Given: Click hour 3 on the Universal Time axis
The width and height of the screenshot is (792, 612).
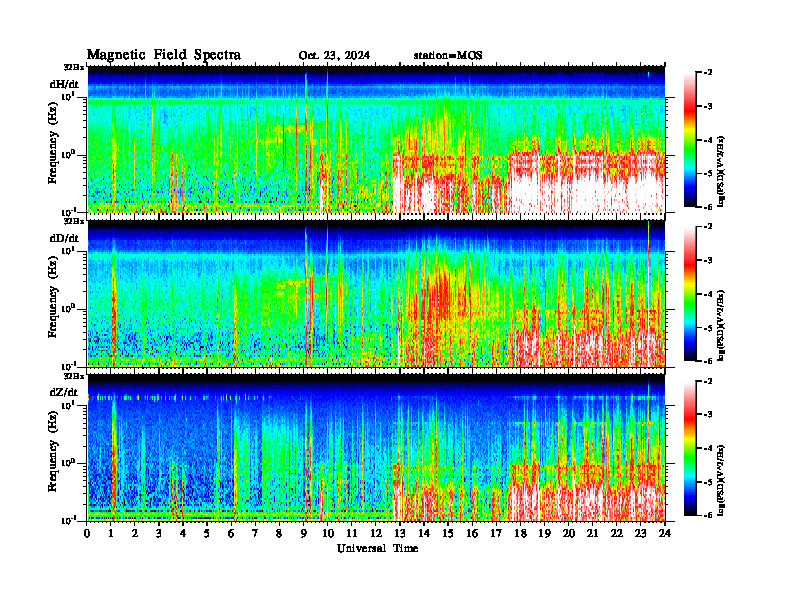Looking at the screenshot, I should [159, 533].
